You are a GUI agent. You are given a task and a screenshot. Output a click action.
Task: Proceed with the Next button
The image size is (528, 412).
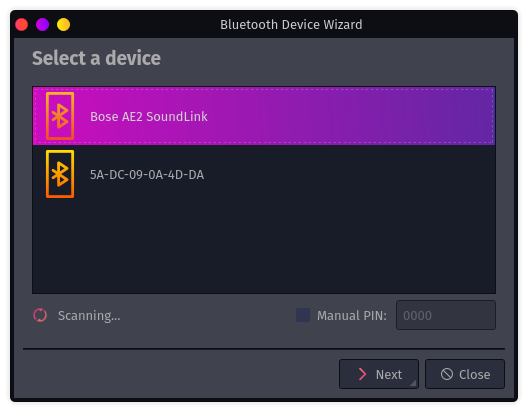(379, 374)
